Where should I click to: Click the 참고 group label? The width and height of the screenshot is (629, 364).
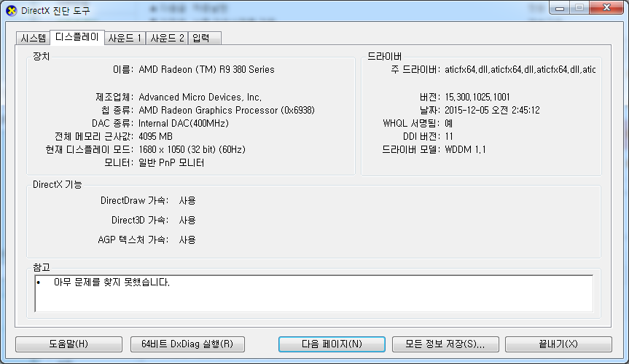click(41, 267)
